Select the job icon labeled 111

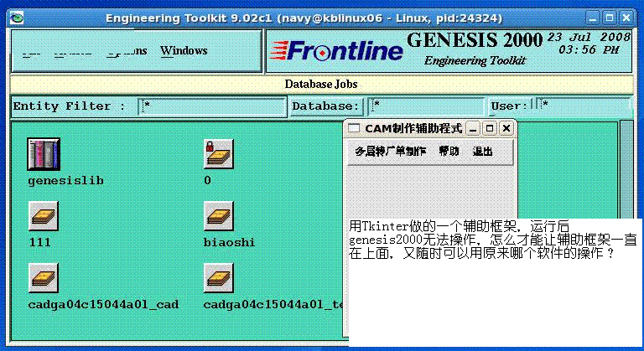click(x=44, y=216)
